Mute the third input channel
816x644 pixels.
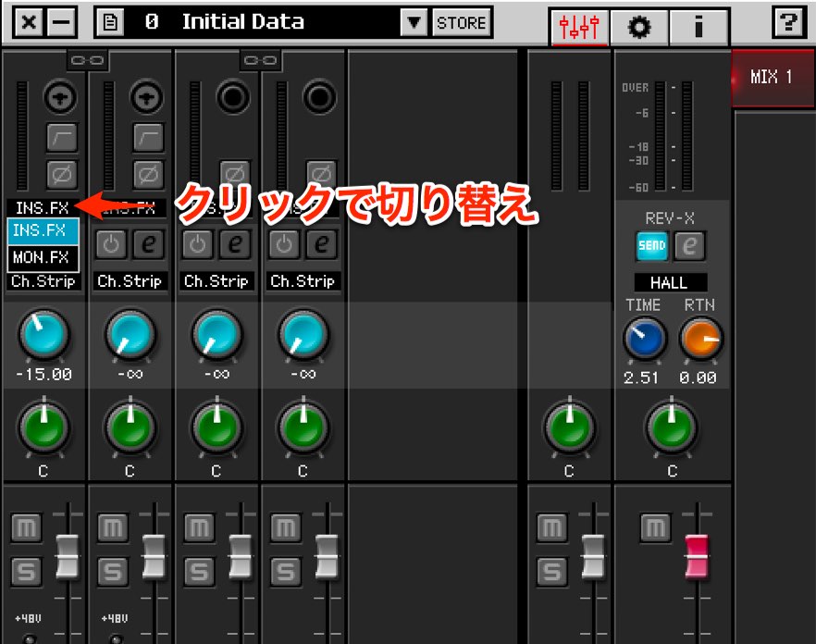point(199,528)
